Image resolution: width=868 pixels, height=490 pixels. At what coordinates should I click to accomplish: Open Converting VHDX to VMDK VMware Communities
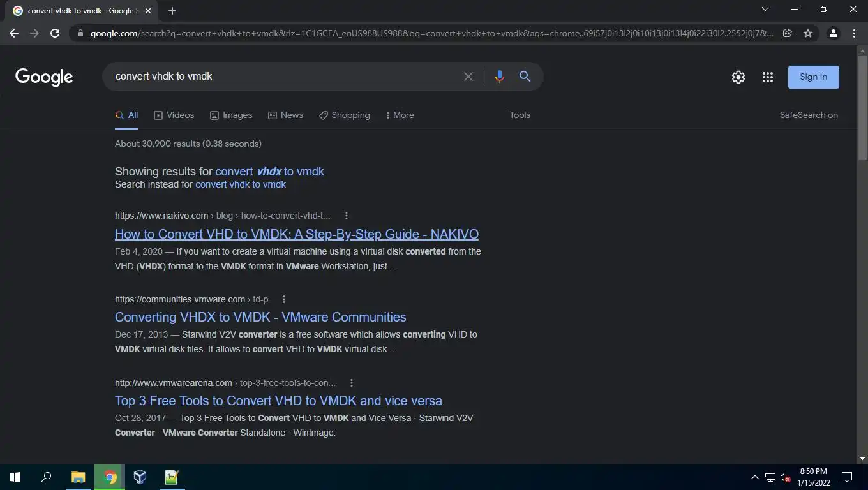260,317
